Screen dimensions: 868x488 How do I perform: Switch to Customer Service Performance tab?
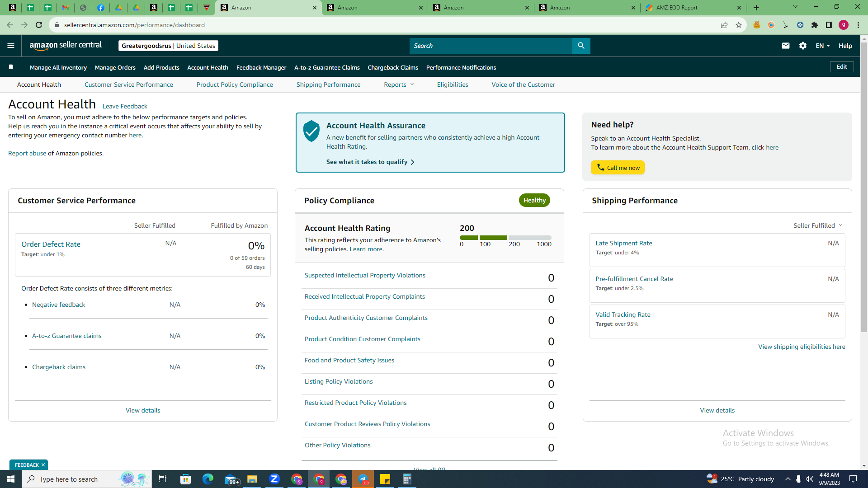pyautogui.click(x=129, y=84)
